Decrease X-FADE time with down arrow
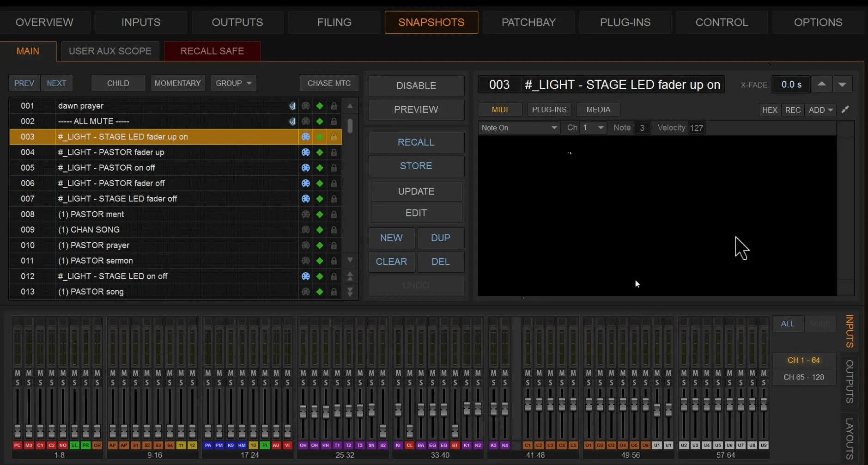Image resolution: width=868 pixels, height=465 pixels. [842, 85]
